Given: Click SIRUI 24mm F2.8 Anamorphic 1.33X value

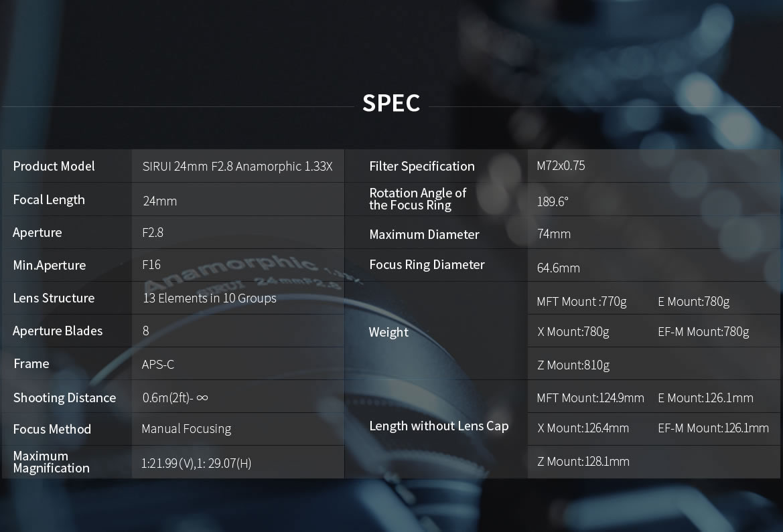Looking at the screenshot, I should [238, 166].
